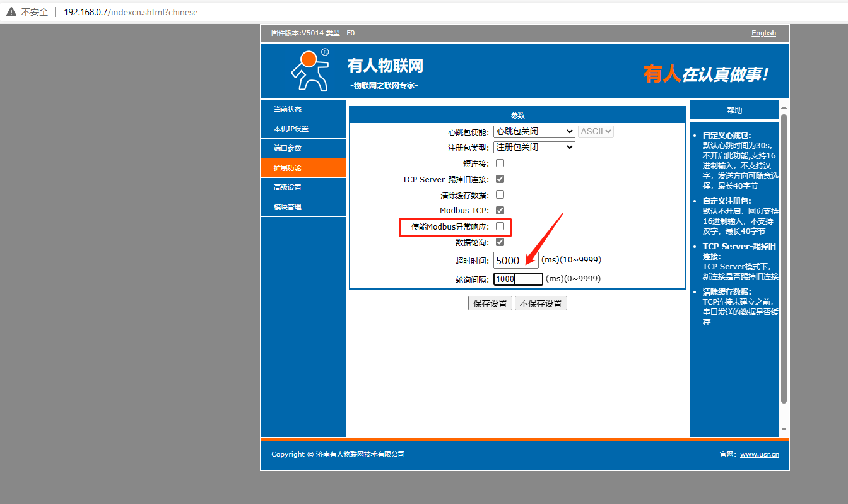Click the 自定义心跳包 help heading
The image size is (848, 504).
(727, 135)
